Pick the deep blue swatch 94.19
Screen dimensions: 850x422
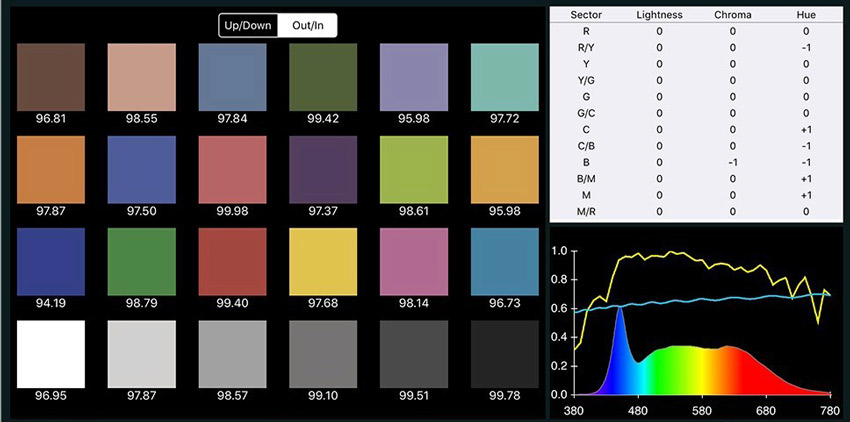(x=51, y=260)
